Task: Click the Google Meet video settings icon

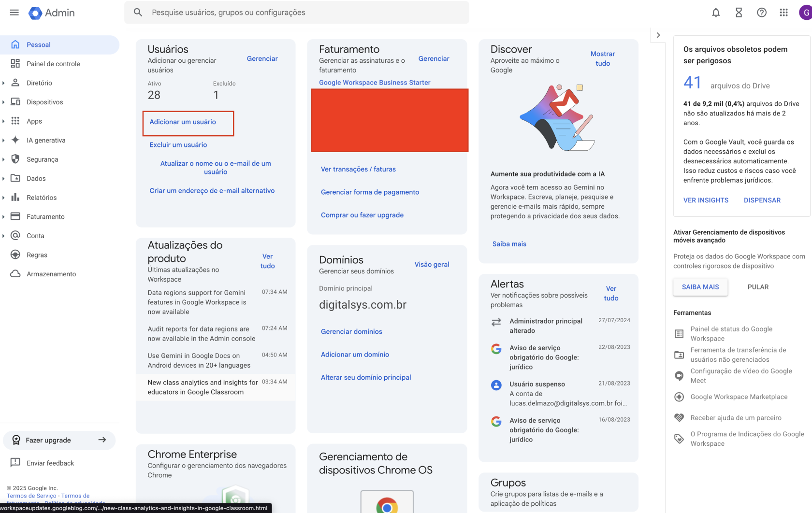Action: coord(679,376)
